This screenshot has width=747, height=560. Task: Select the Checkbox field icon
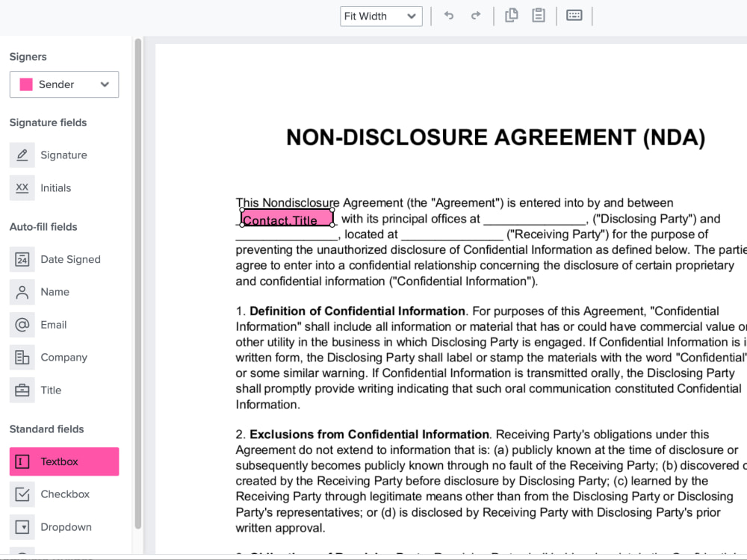(x=22, y=494)
